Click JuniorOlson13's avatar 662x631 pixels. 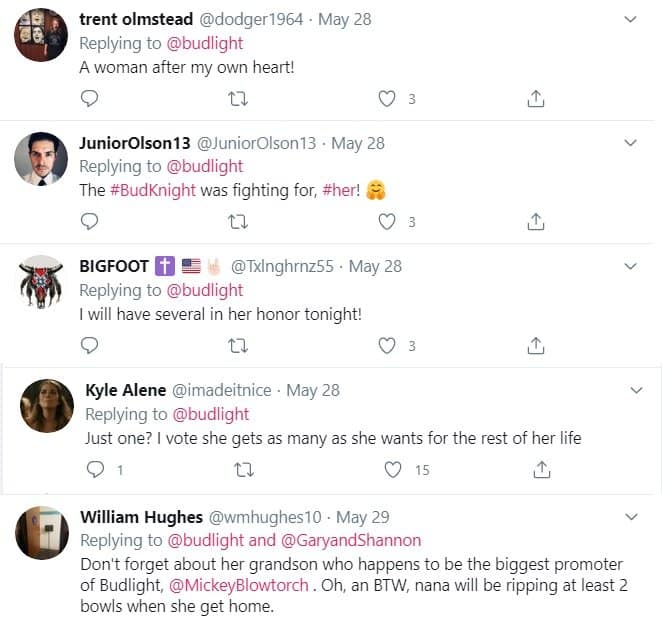pyautogui.click(x=42, y=158)
